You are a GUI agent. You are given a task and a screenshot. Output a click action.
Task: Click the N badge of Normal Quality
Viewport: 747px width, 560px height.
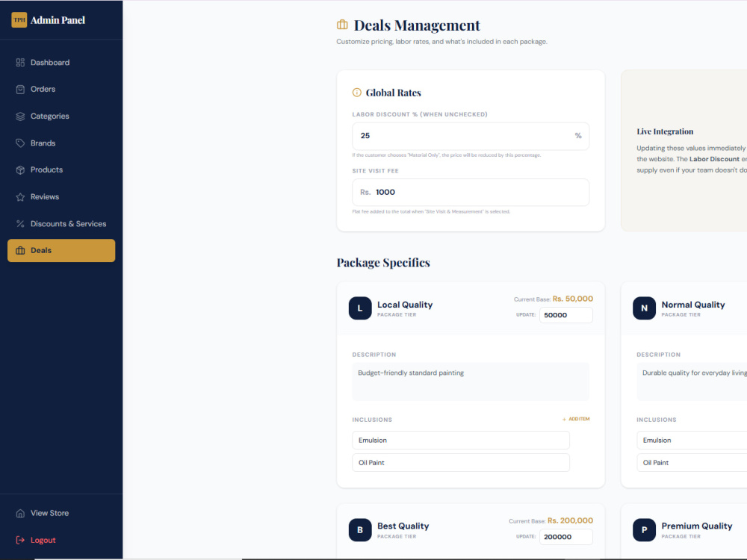[x=644, y=308]
